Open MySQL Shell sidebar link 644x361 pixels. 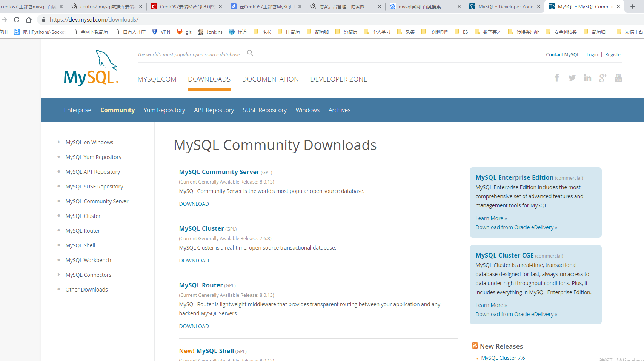click(x=80, y=245)
